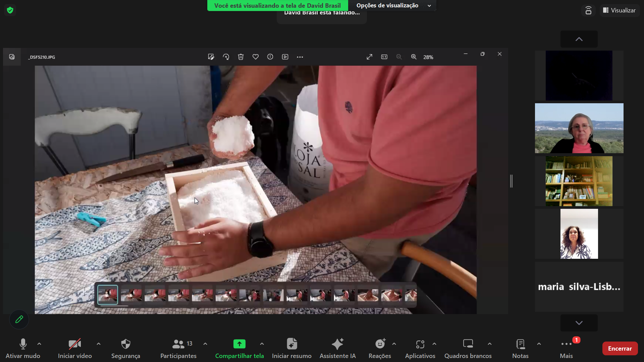
Task: Open Assistente IA sparkle icon
Action: 337,344
